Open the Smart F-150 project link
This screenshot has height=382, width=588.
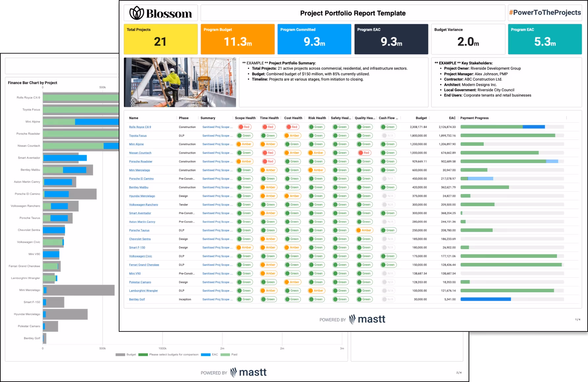point(137,247)
